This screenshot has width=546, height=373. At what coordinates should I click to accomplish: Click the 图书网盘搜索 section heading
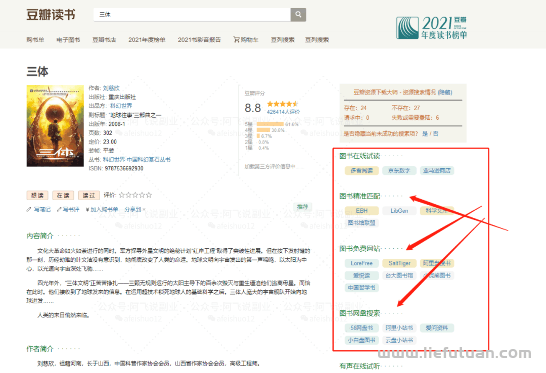click(x=359, y=313)
